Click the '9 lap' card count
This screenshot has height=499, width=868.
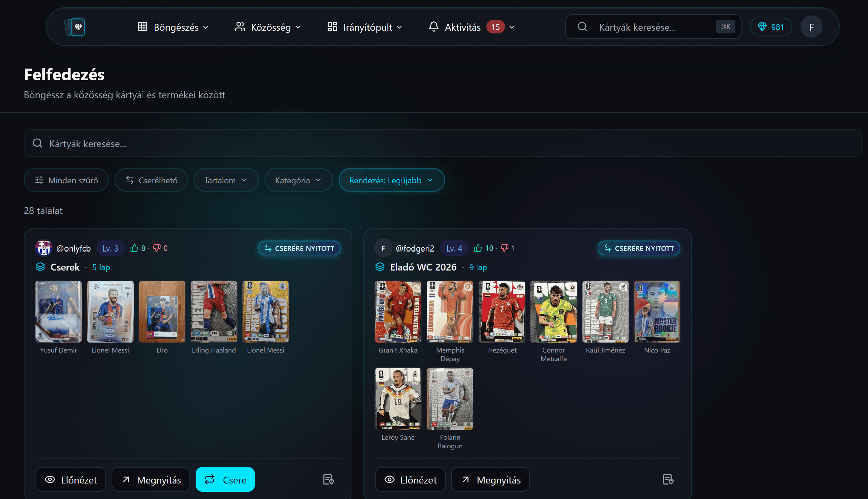(478, 267)
